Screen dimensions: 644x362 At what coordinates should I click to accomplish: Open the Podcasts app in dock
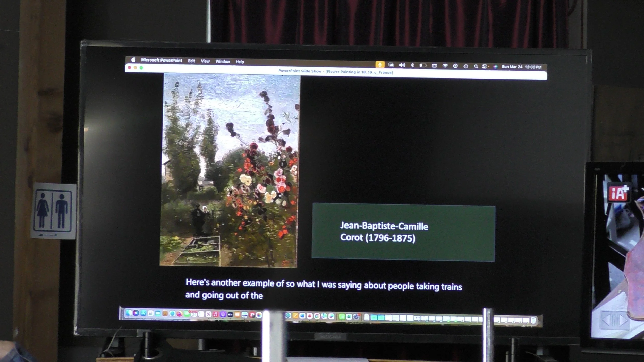click(223, 314)
